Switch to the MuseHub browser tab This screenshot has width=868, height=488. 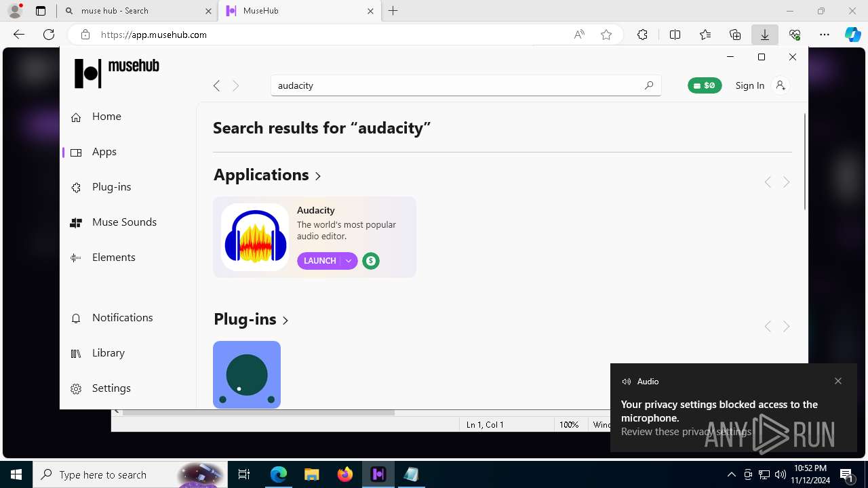click(x=298, y=11)
